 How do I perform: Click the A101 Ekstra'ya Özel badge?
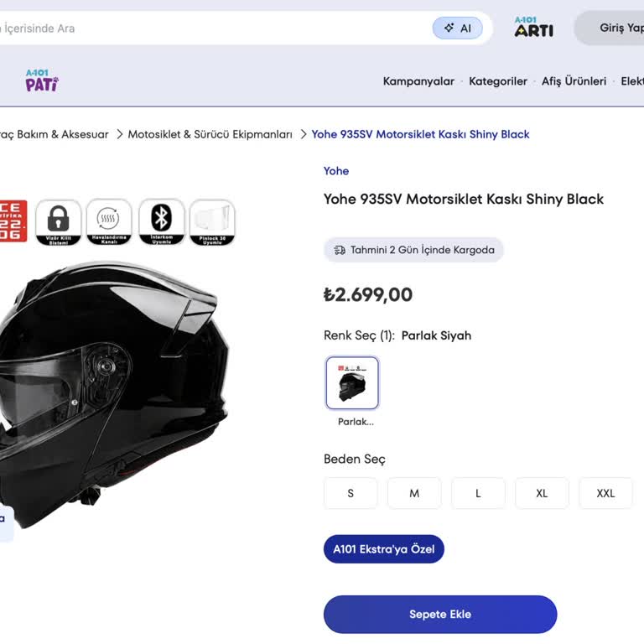click(x=383, y=549)
